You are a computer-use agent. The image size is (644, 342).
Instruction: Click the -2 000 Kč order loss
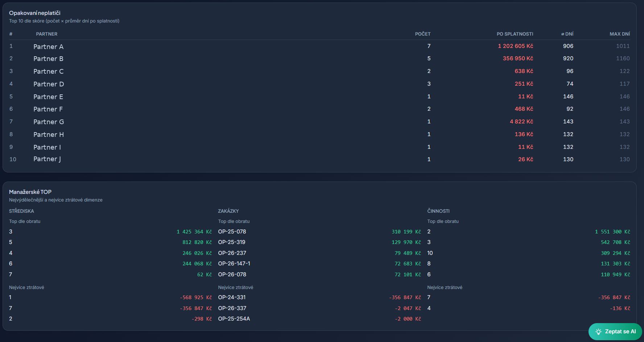[408, 319]
